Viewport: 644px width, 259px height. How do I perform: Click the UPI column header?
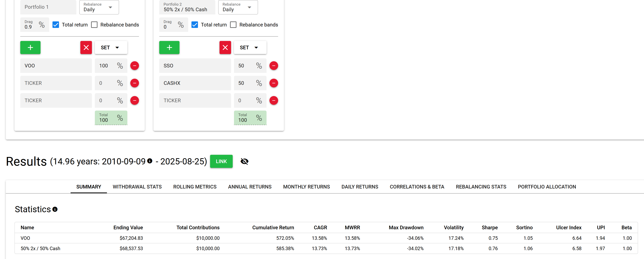click(601, 227)
